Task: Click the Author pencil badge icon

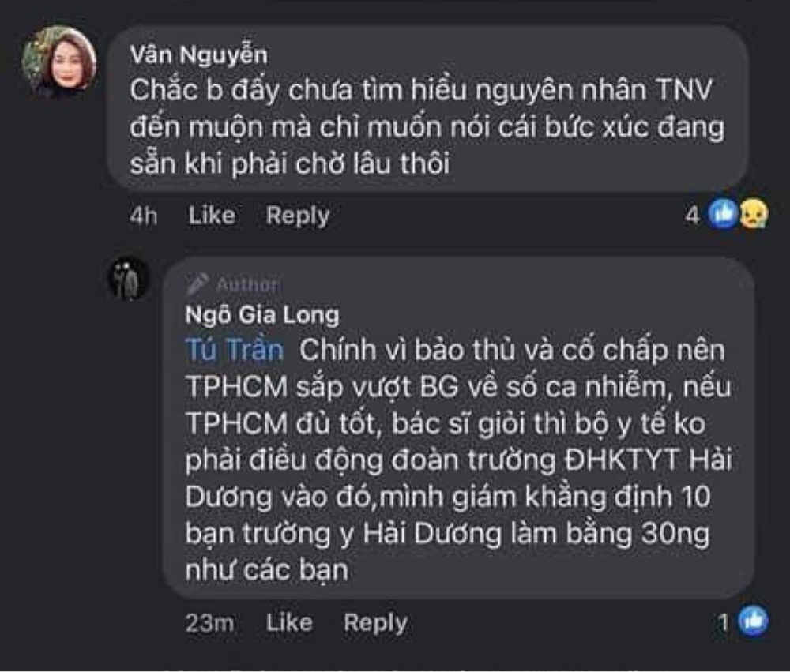Action: pos(197,283)
